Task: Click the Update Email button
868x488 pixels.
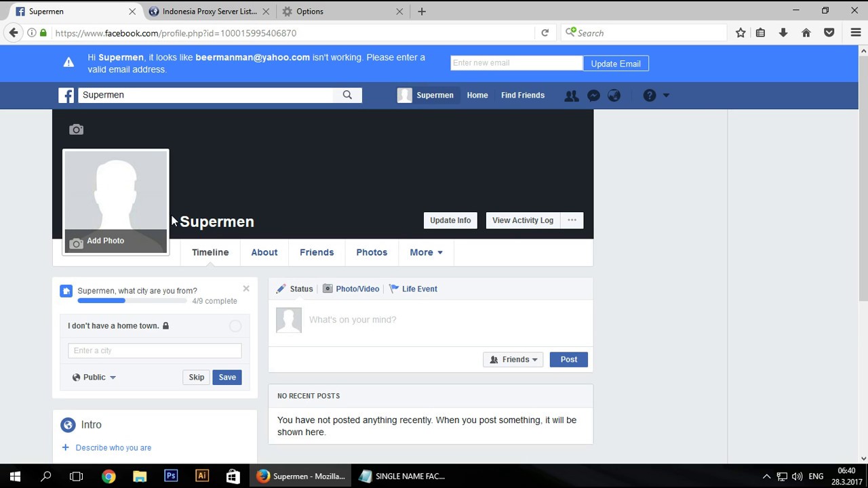Action: (616, 64)
